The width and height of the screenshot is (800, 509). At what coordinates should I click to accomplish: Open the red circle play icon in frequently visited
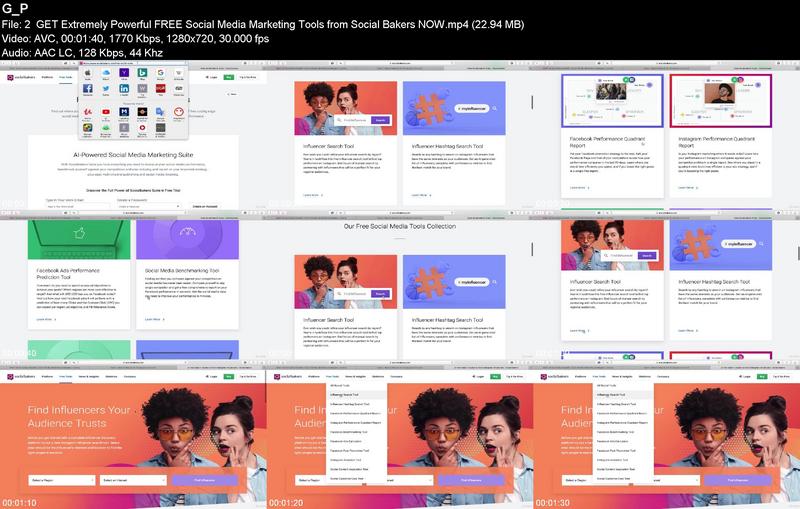click(x=142, y=128)
